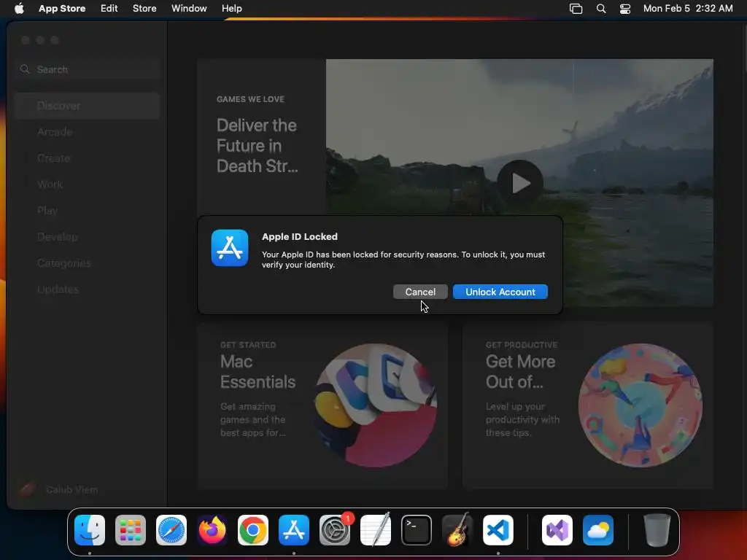Open the Window menu

pyautogui.click(x=189, y=9)
